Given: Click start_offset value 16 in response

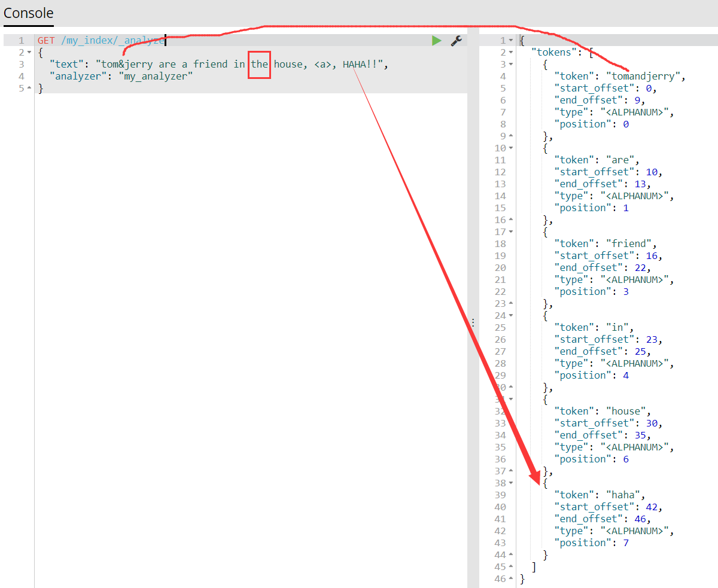Looking at the screenshot, I should 652,255.
